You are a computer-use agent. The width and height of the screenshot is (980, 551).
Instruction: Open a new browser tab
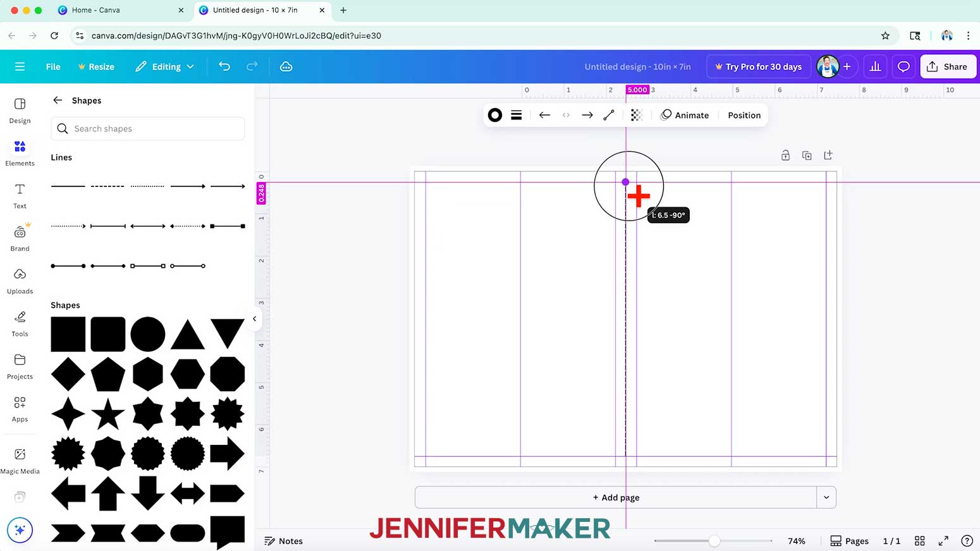(343, 10)
